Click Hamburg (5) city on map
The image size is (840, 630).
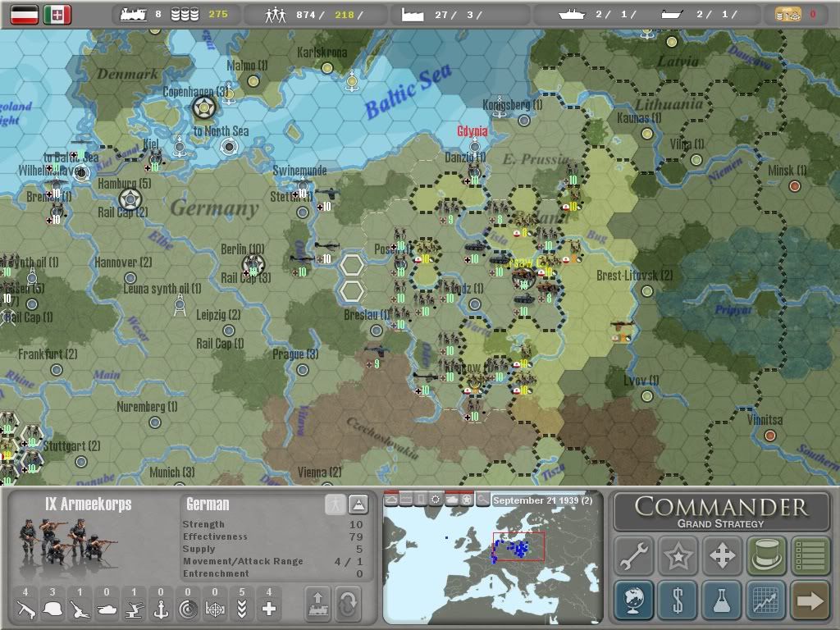[130, 200]
